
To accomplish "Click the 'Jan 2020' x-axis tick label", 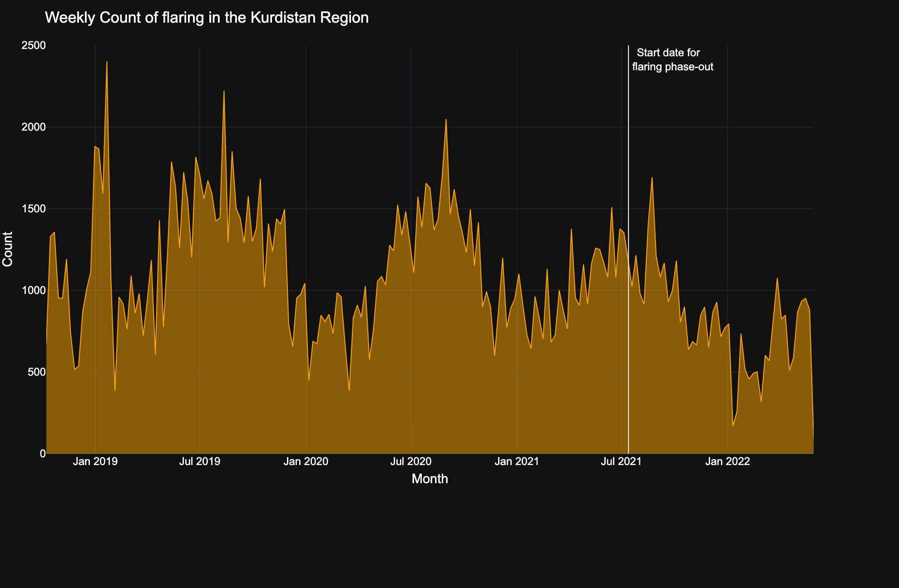I will pos(306,462).
